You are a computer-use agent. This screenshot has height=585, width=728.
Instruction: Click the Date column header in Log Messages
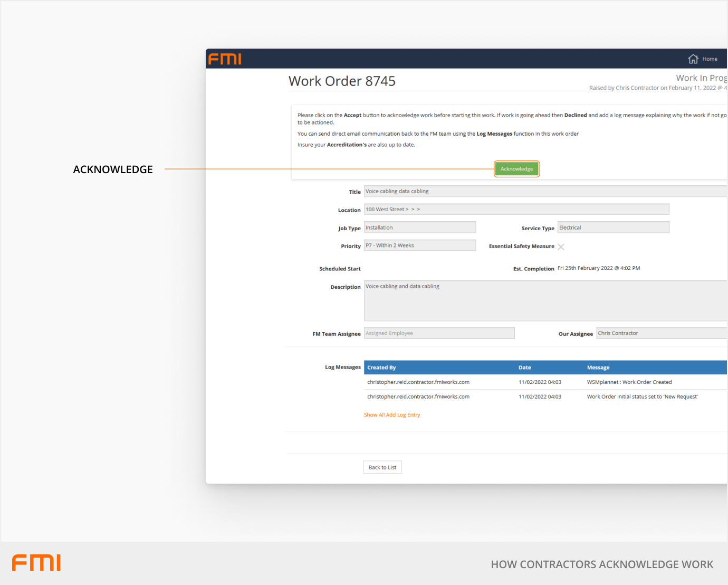tap(524, 367)
